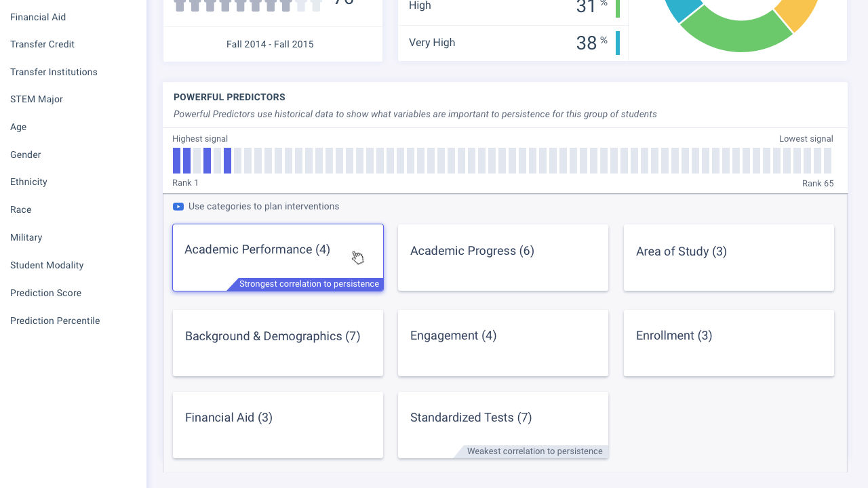The image size is (868, 488).
Task: Select Student Modality in sidebar
Action: click(47, 265)
